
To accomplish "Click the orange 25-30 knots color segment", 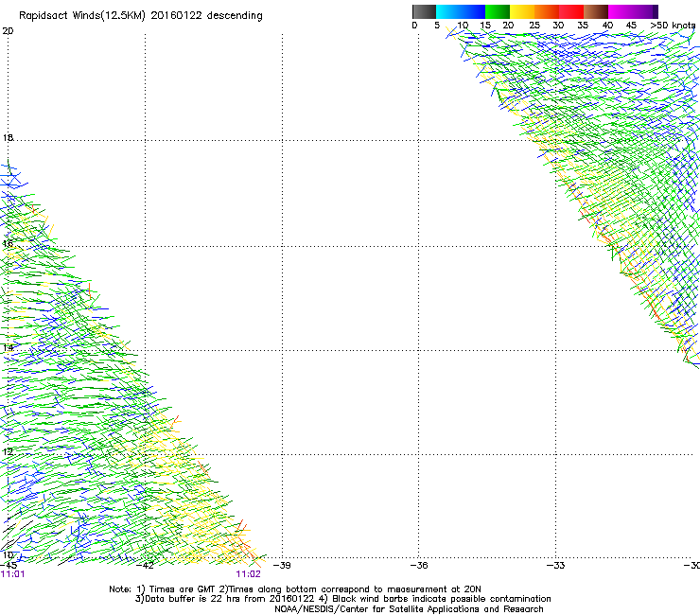I will tap(547, 11).
